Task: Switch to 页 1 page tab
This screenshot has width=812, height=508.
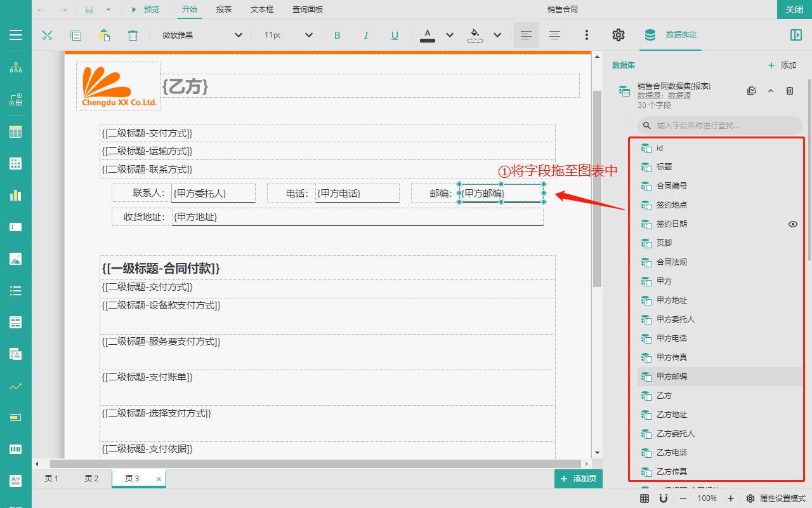Action: 51,479
